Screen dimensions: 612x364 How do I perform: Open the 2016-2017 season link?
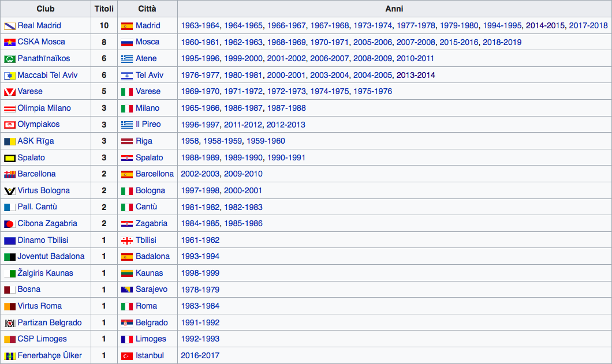tap(200, 356)
